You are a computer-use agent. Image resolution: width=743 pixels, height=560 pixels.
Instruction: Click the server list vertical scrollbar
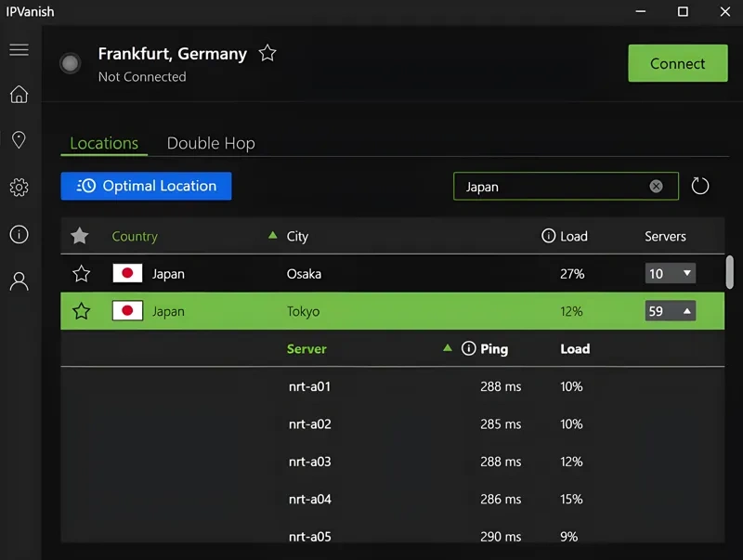[x=730, y=272]
